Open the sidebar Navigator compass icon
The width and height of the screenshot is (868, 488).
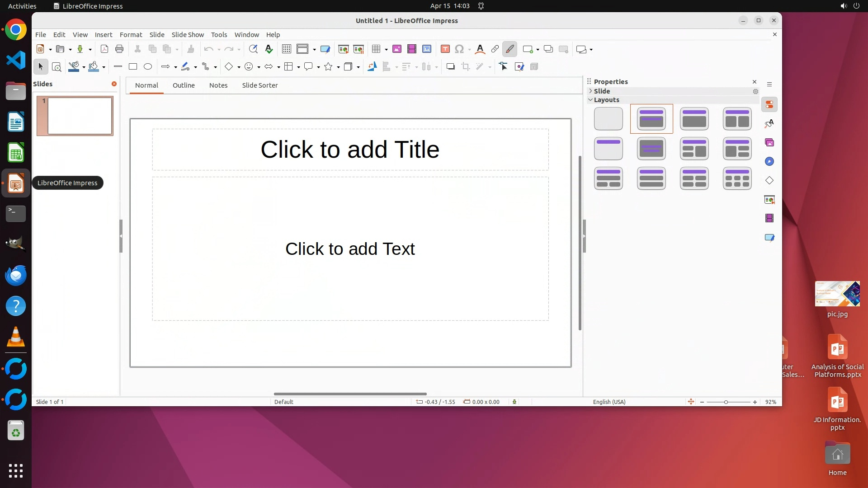(769, 162)
